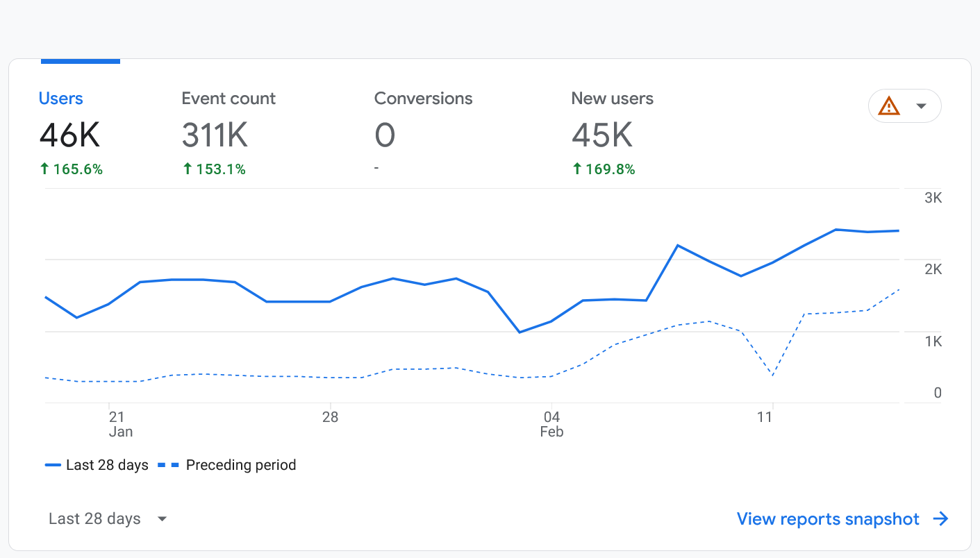Image resolution: width=980 pixels, height=558 pixels.
Task: Click the green arrow under New users
Action: tap(576, 169)
